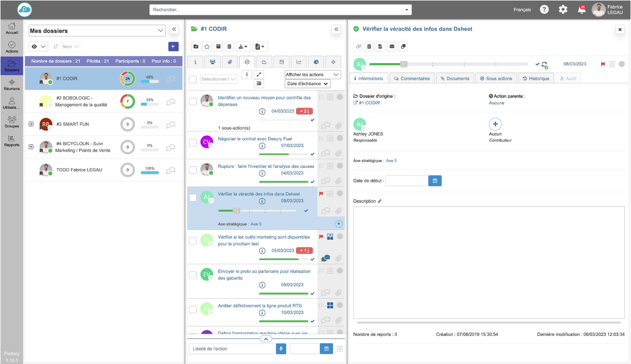Click the microphone icon beside the action label field

[281, 349]
